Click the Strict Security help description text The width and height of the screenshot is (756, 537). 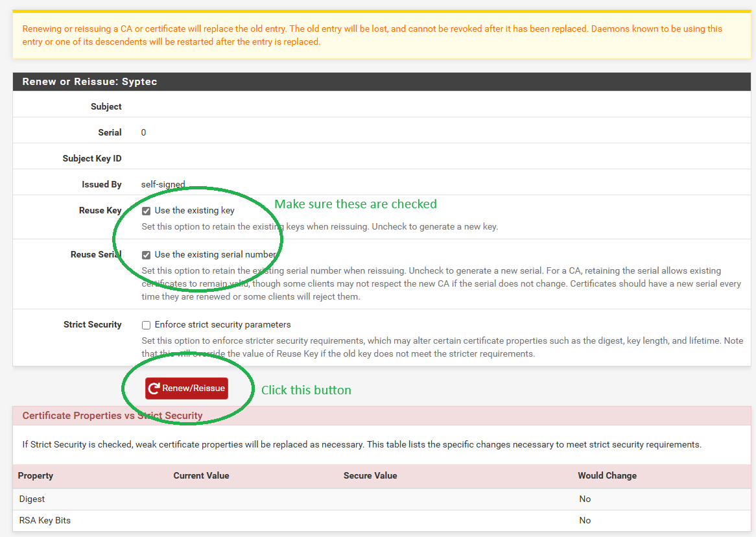coord(442,348)
